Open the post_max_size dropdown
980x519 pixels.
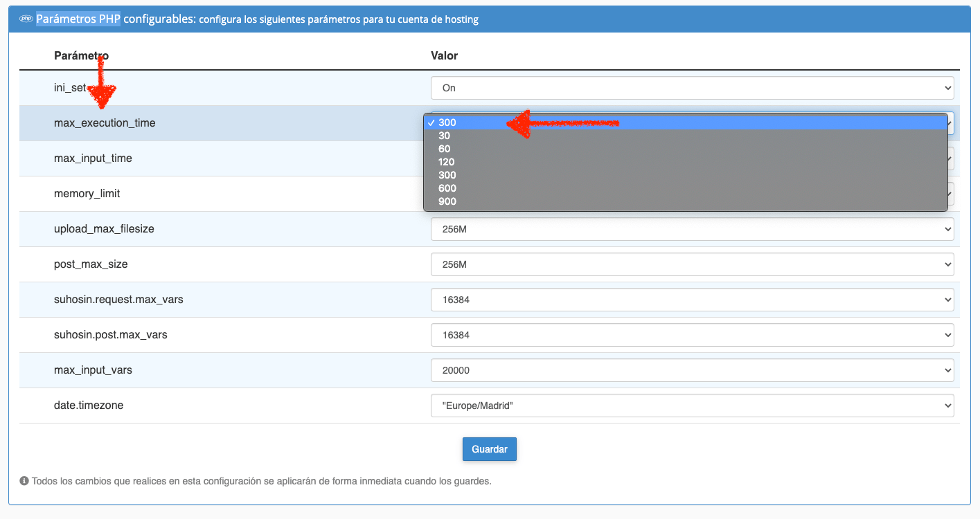coord(692,264)
